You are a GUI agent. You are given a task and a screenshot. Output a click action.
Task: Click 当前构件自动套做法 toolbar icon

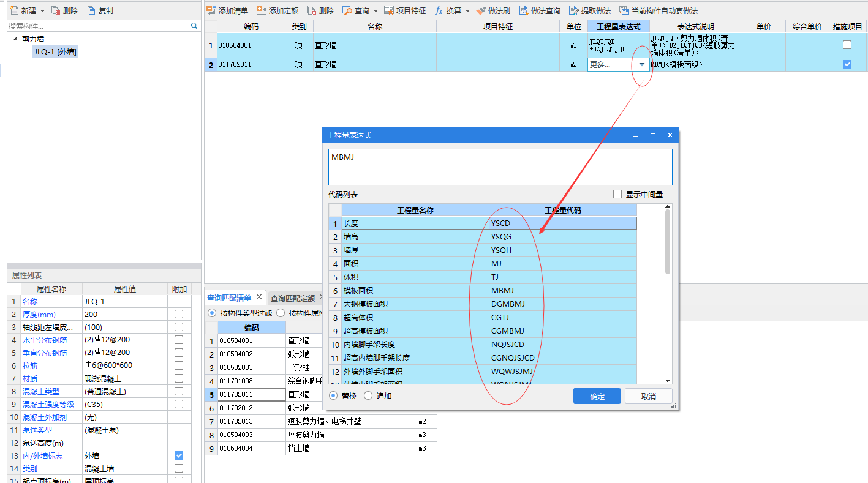(x=624, y=10)
